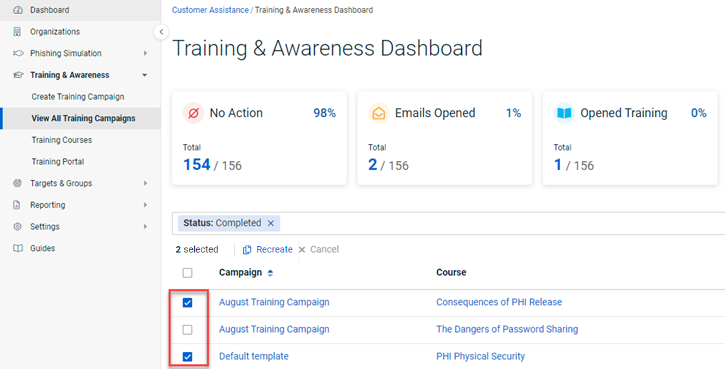The width and height of the screenshot is (725, 369).
Task: Click the Guides book icon
Action: click(18, 248)
